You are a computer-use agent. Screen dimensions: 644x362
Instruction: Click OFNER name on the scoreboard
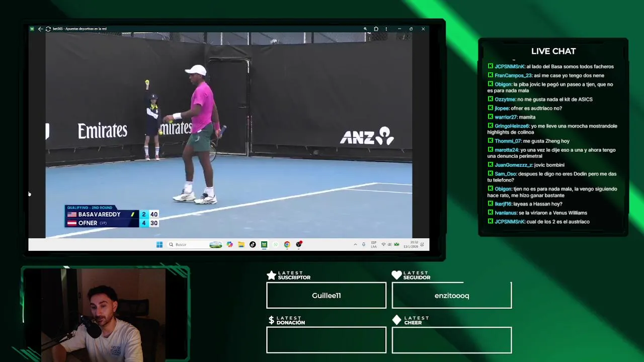88,223
